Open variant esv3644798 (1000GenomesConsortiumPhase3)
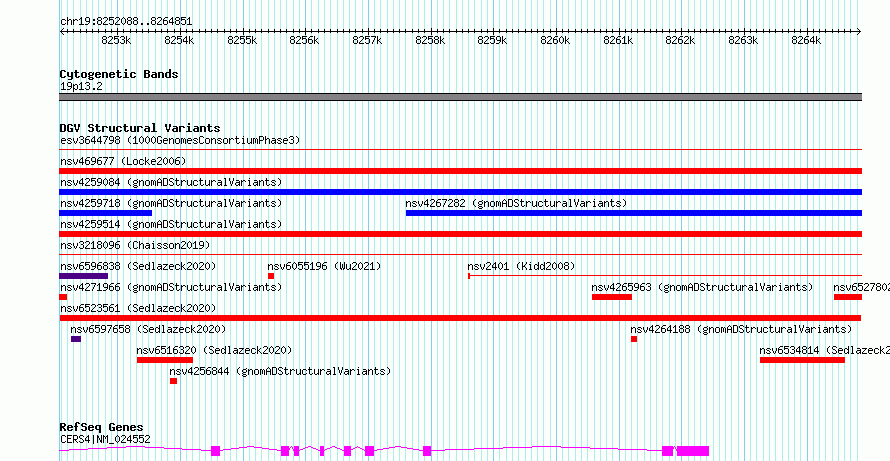 pyautogui.click(x=180, y=140)
